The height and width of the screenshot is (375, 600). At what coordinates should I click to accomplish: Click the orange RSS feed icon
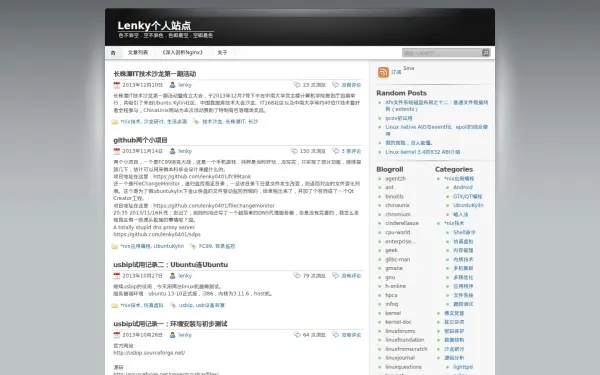(x=383, y=72)
